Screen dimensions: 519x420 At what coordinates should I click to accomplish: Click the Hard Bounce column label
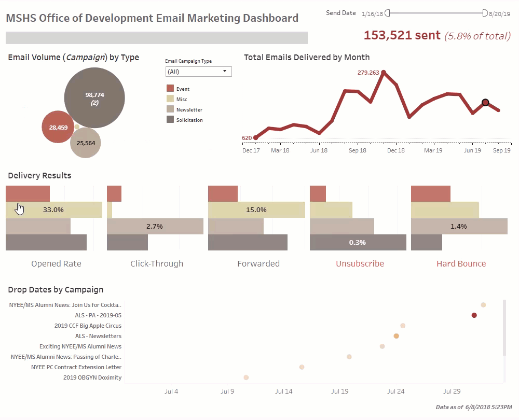click(x=461, y=263)
